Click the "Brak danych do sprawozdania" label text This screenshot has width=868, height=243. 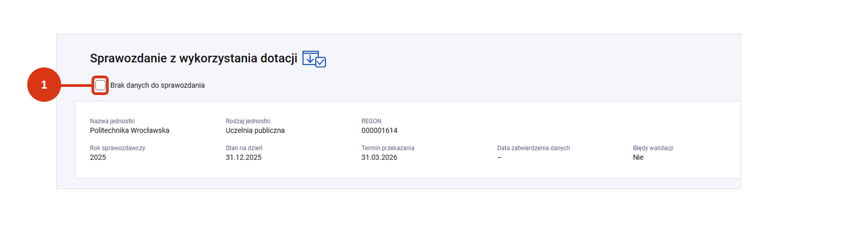[157, 85]
